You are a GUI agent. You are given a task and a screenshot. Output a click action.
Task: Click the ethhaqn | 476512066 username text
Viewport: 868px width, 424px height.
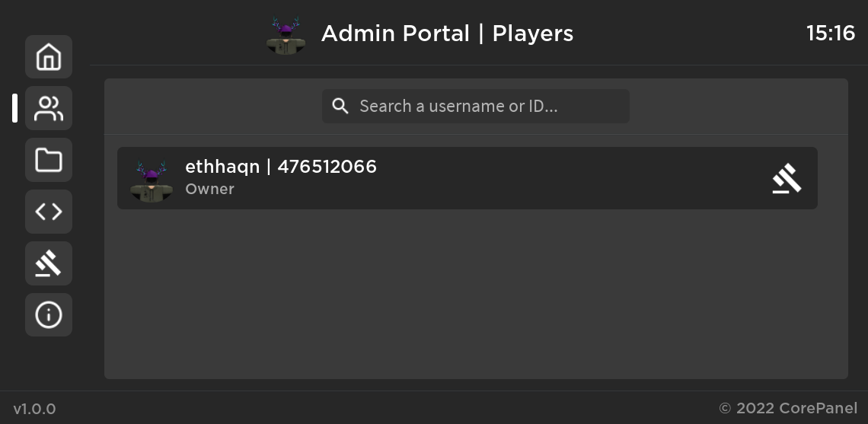[281, 167]
